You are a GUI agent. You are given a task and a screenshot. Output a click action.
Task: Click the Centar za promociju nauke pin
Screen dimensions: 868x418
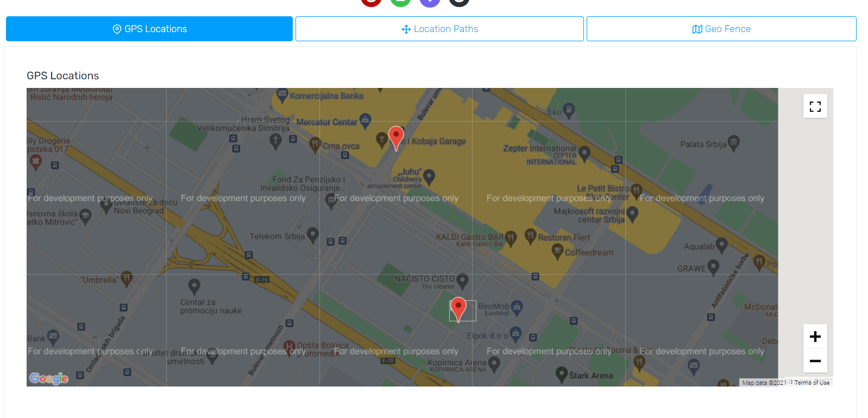click(x=194, y=286)
